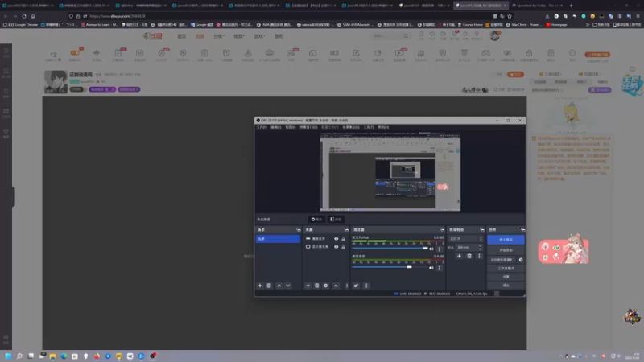Click Desktop Audio volume slider

click(x=390, y=267)
